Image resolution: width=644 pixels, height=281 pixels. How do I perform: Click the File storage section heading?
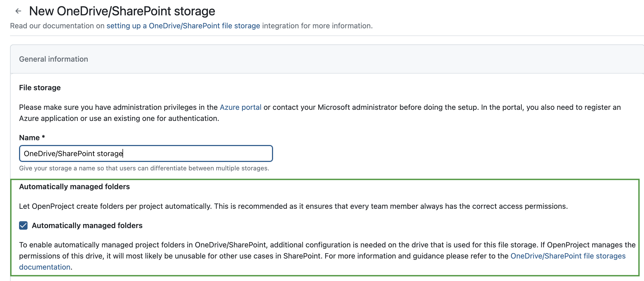[x=39, y=87]
